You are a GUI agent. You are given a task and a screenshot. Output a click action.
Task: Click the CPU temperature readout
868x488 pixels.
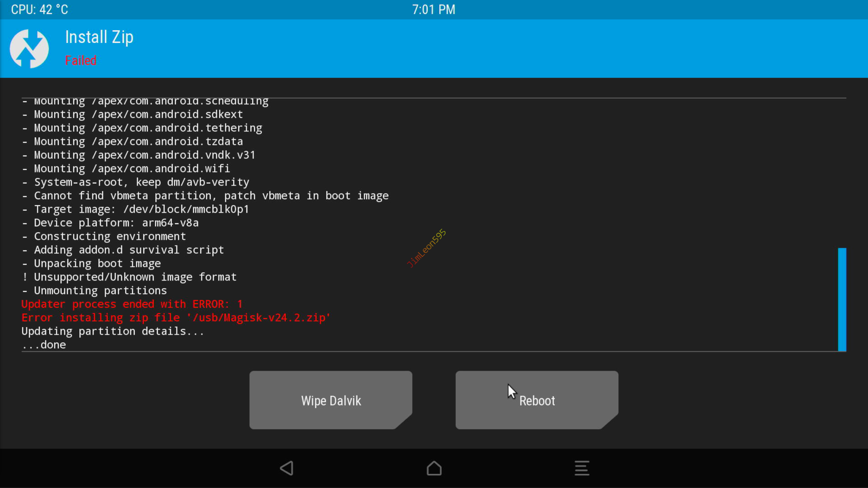[40, 9]
